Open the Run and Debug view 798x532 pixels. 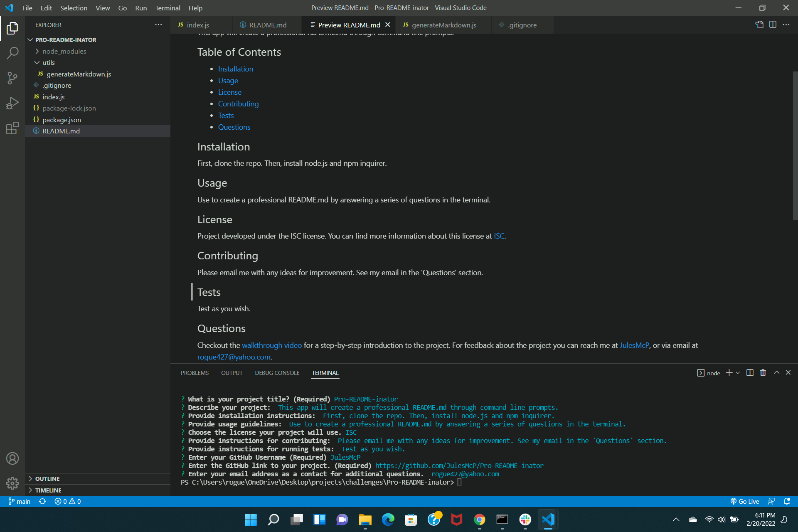point(12,103)
